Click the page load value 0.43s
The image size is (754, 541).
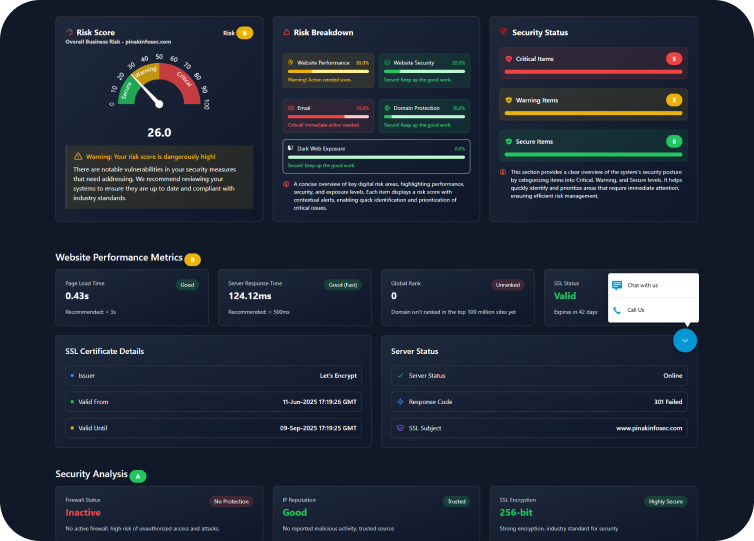[77, 296]
